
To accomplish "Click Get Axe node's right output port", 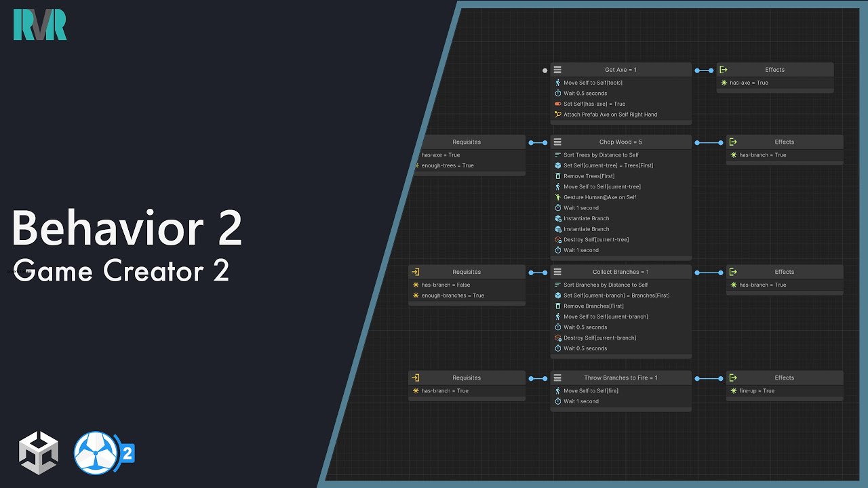I will tap(697, 70).
